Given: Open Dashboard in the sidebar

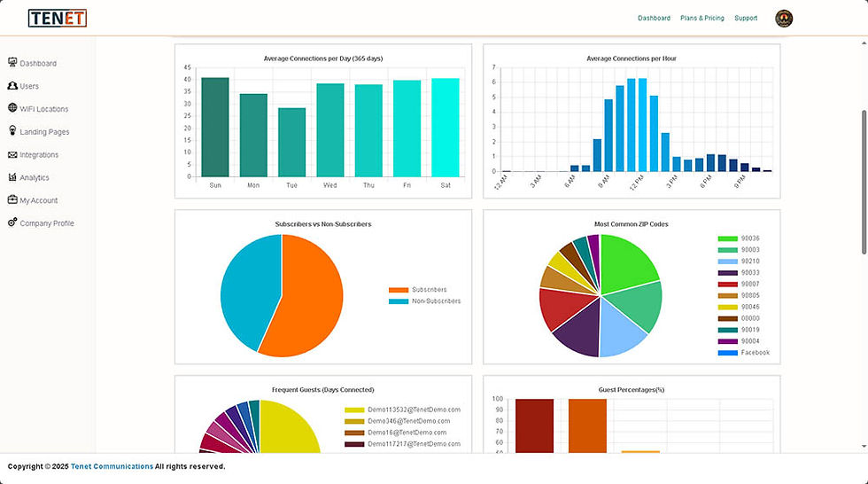Looking at the screenshot, I should [x=38, y=64].
